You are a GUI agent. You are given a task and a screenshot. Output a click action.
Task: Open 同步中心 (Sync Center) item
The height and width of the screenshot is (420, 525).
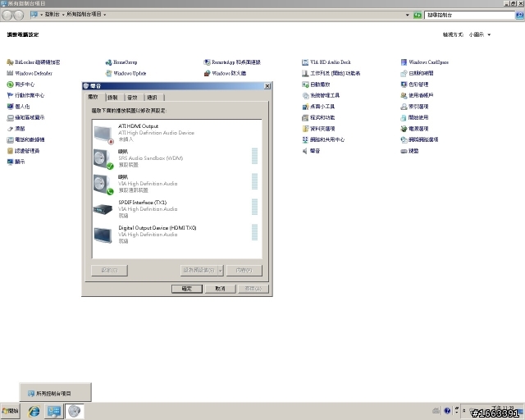click(21, 84)
